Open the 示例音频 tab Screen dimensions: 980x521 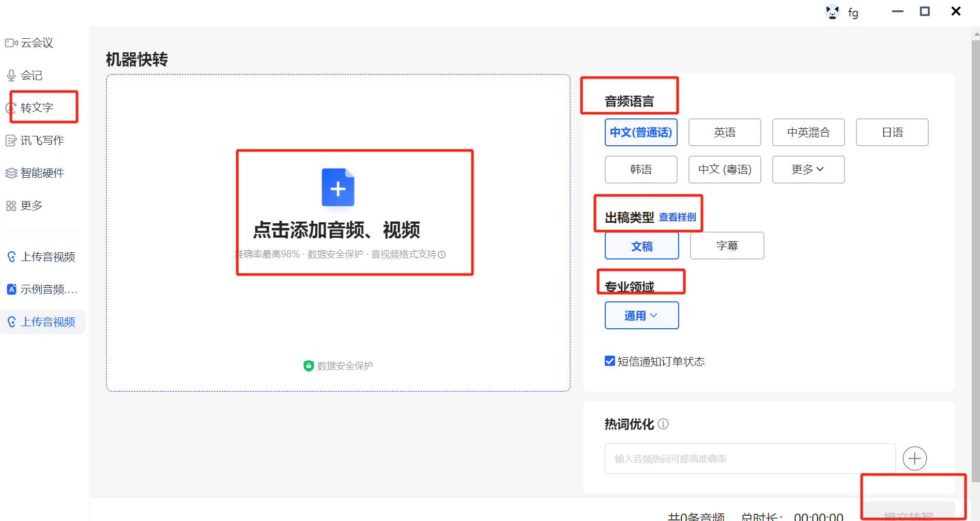coord(42,289)
